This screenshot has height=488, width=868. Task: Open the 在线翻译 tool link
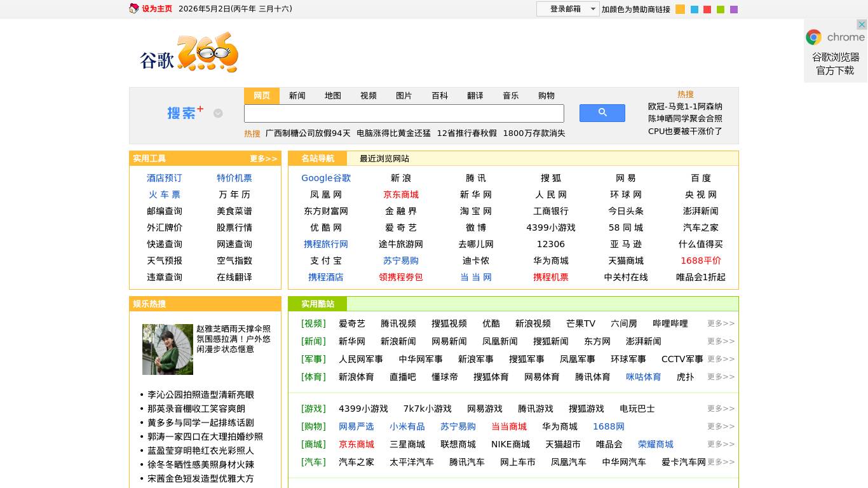[234, 277]
